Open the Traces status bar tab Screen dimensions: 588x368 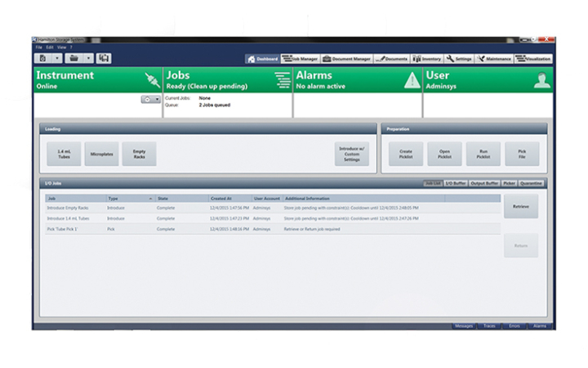(x=489, y=326)
